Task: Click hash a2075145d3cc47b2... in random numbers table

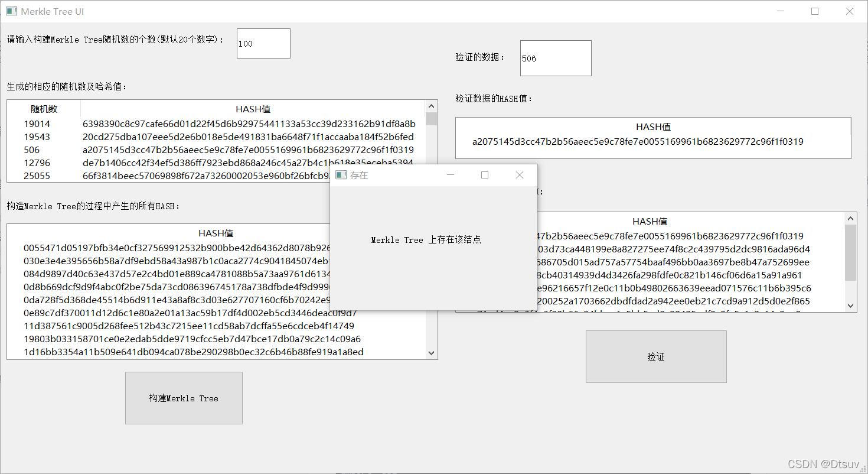Action: tap(249, 150)
